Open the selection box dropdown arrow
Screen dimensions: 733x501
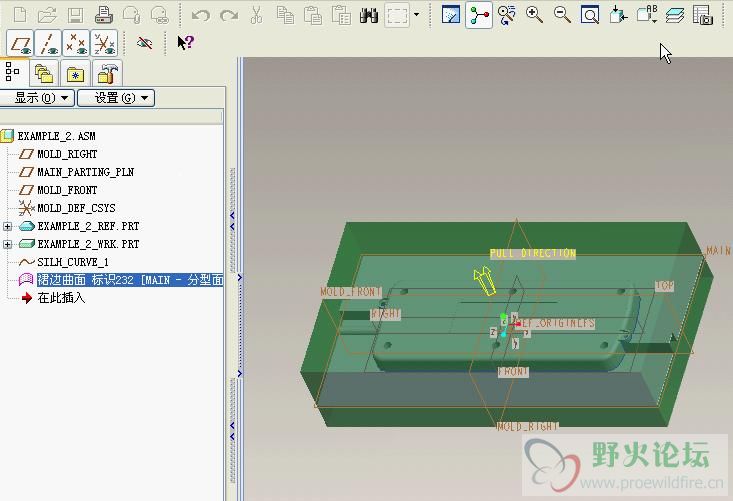417,15
